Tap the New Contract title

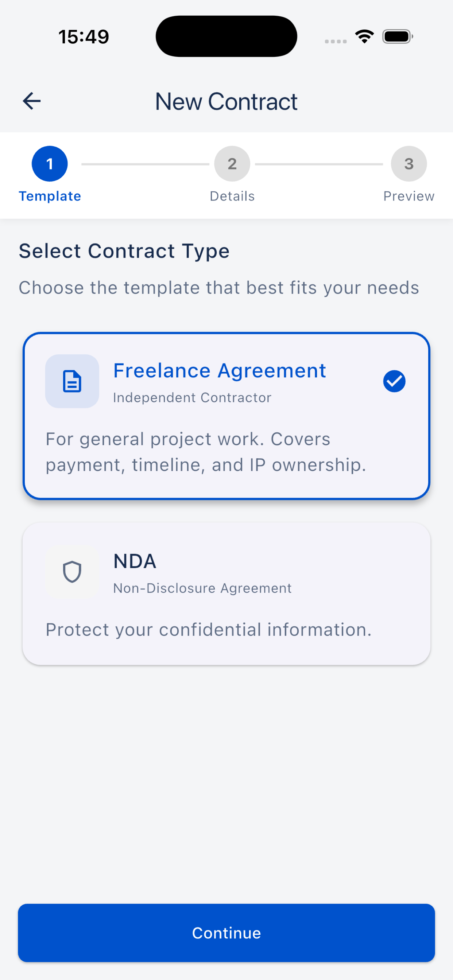pos(226,101)
